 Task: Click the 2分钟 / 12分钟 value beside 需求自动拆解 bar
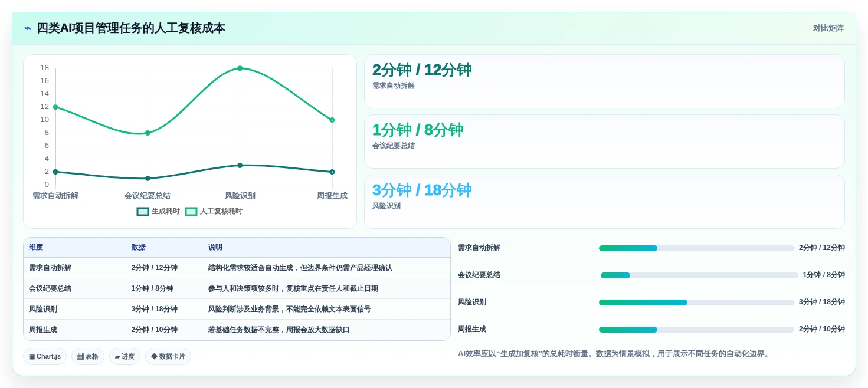pyautogui.click(x=822, y=248)
